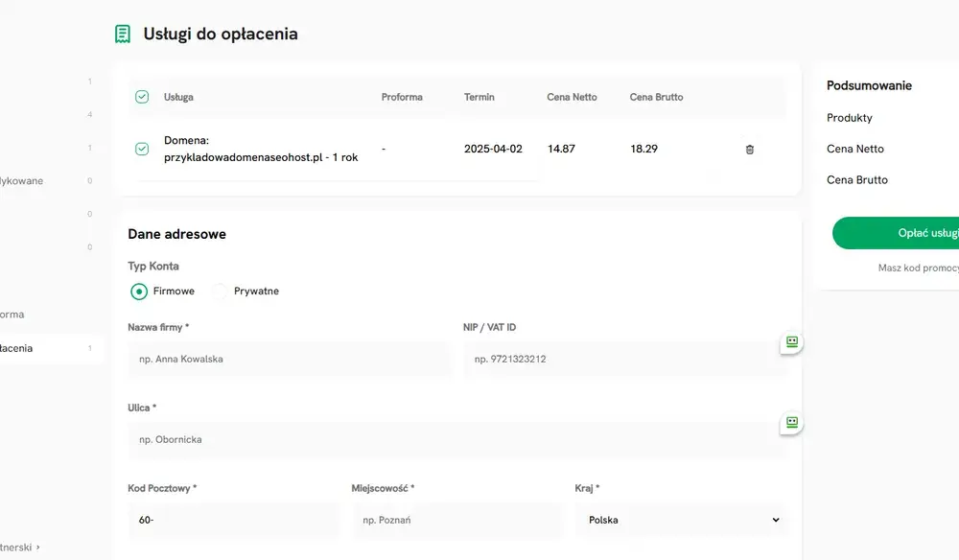Click the green Opłać usługi button

coord(896,233)
